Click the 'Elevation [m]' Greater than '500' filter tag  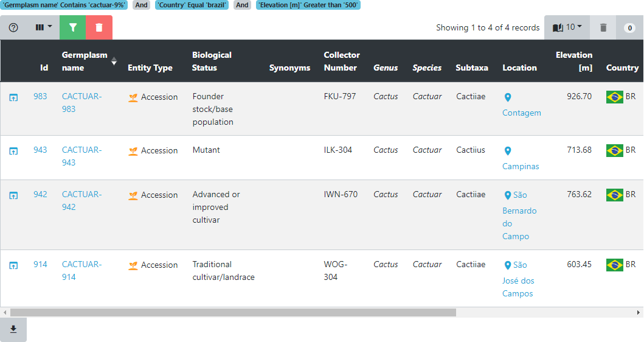coord(308,5)
